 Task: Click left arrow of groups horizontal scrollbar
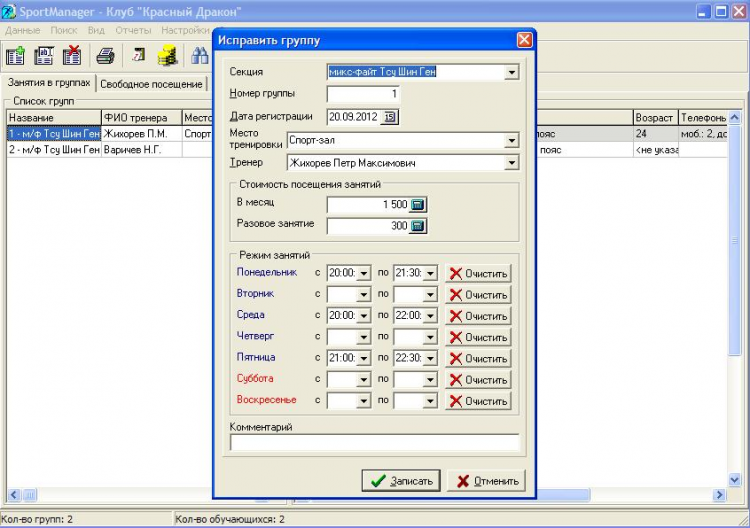(x=14, y=495)
